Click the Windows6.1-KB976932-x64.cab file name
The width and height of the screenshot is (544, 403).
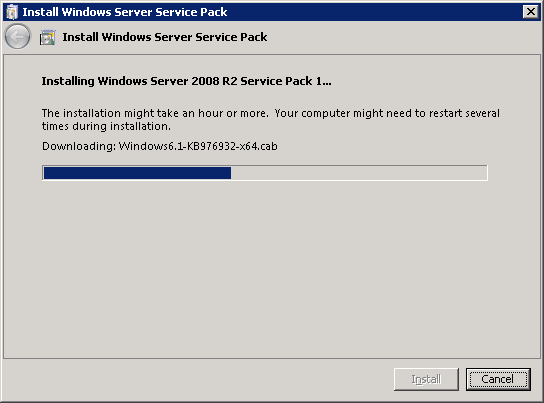[198, 146]
